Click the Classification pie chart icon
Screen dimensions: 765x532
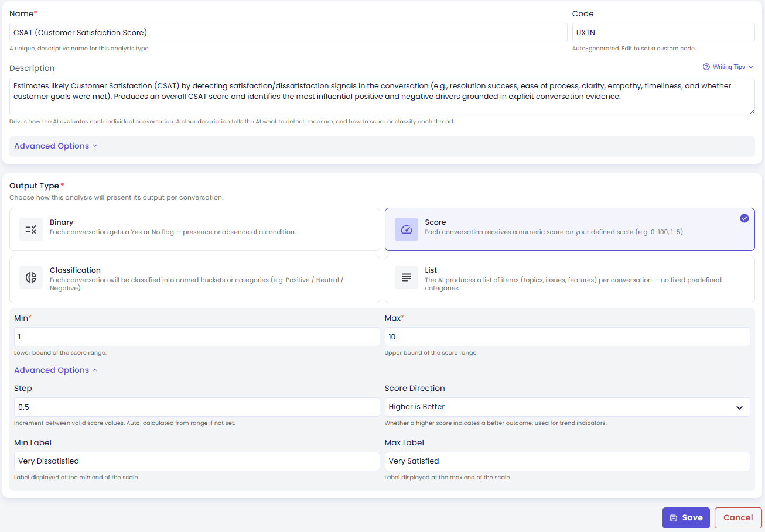pos(31,277)
